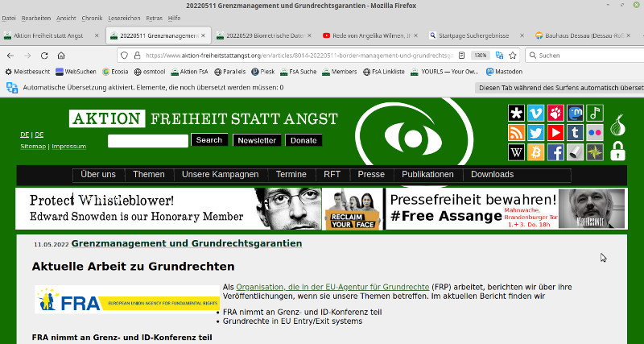Open the Tor onion icon

click(617, 125)
